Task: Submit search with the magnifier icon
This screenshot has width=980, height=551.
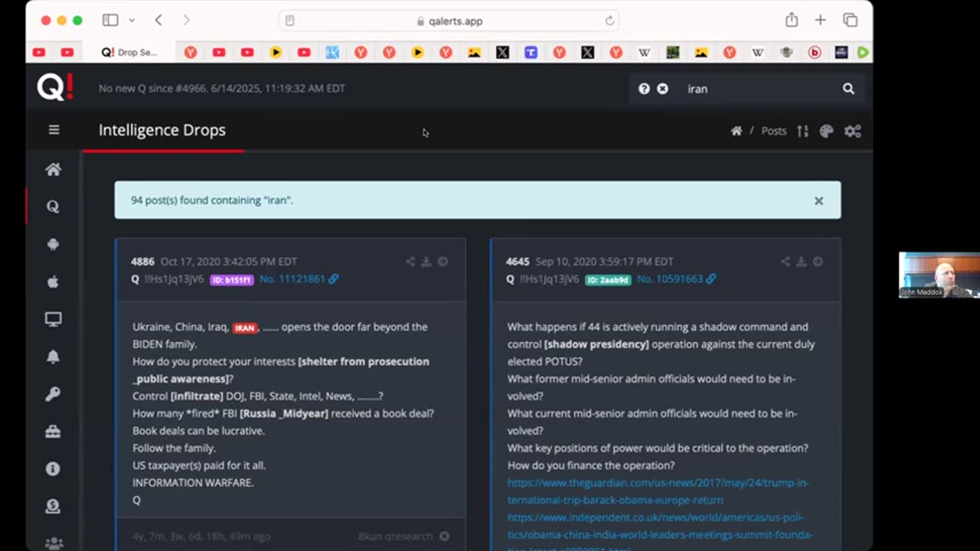Action: (x=848, y=89)
